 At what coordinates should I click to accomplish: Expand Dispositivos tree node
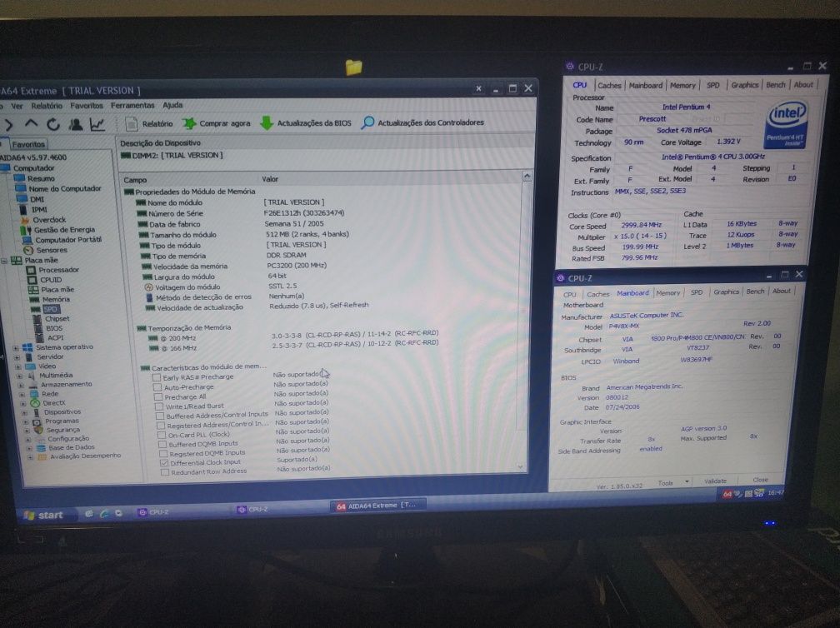point(25,412)
